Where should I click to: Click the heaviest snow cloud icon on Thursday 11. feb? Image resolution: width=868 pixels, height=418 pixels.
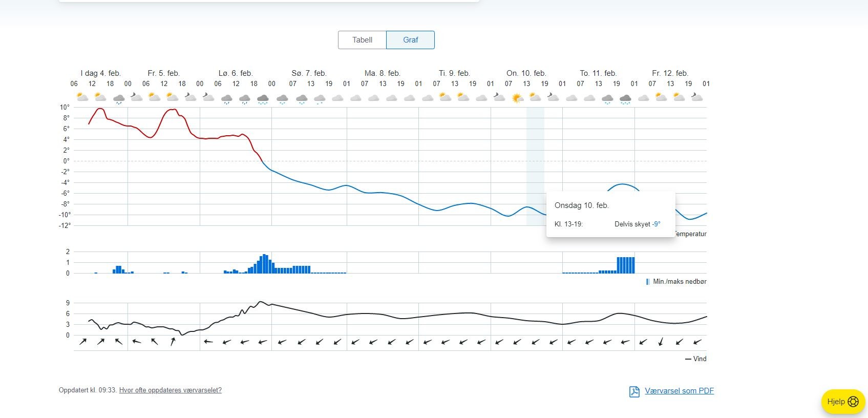tap(625, 99)
